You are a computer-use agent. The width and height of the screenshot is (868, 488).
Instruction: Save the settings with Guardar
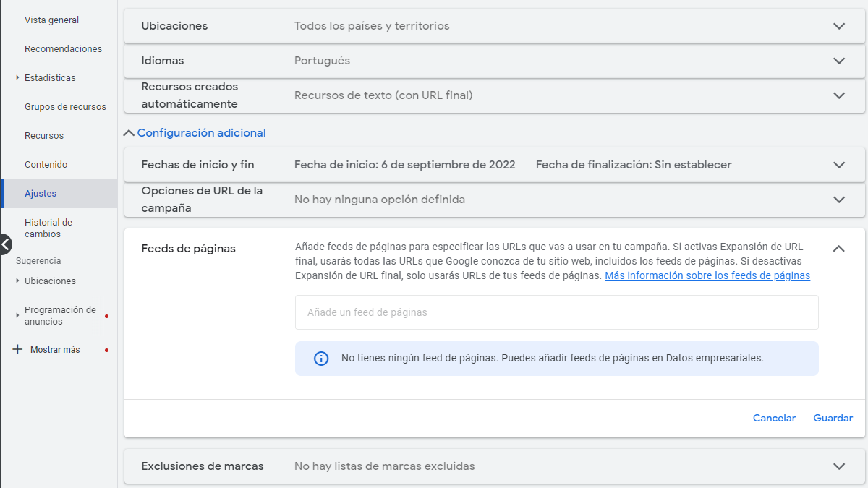(x=833, y=418)
